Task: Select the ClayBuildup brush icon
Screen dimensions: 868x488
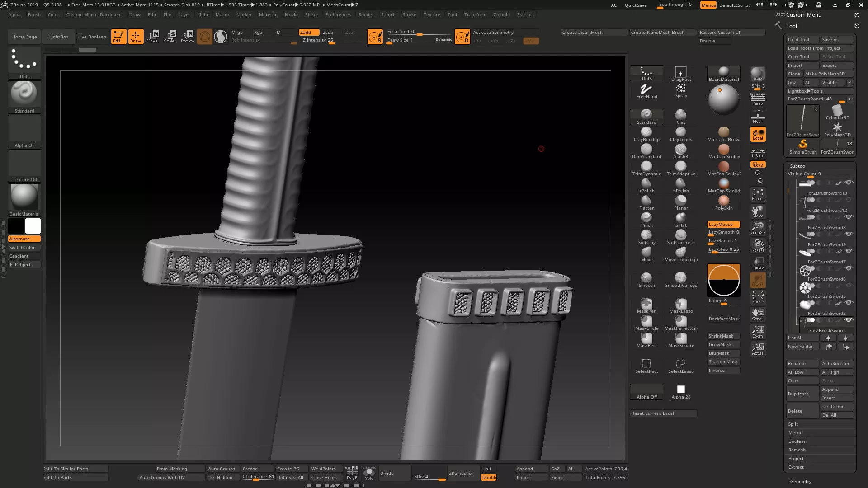Action: 646,132
